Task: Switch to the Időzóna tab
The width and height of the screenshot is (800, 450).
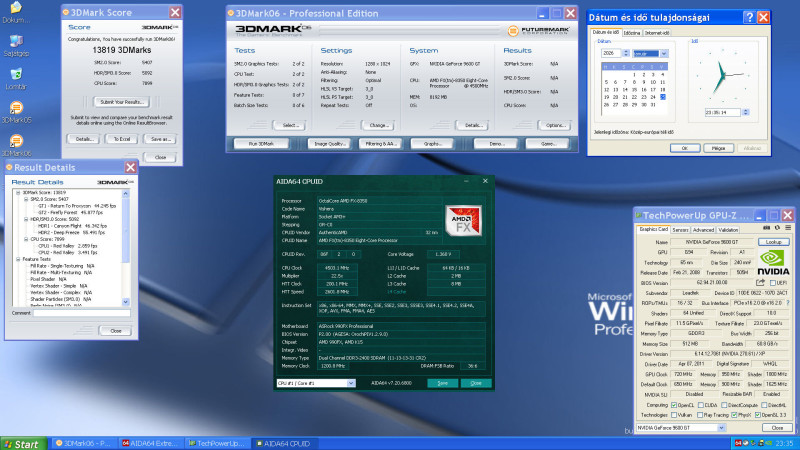Action: pos(632,33)
